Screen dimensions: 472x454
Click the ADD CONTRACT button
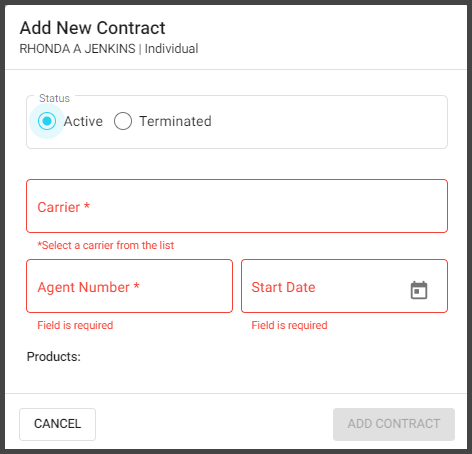[x=394, y=424]
